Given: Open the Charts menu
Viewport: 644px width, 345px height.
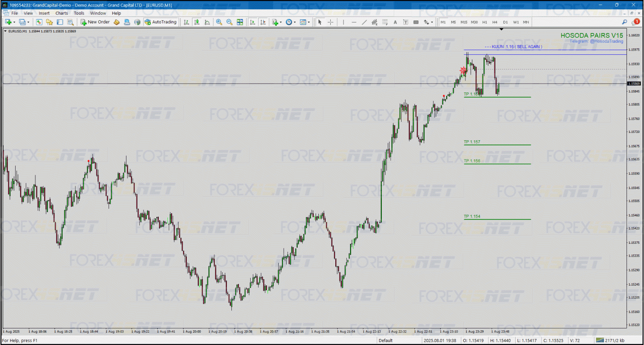Looking at the screenshot, I should 62,13.
